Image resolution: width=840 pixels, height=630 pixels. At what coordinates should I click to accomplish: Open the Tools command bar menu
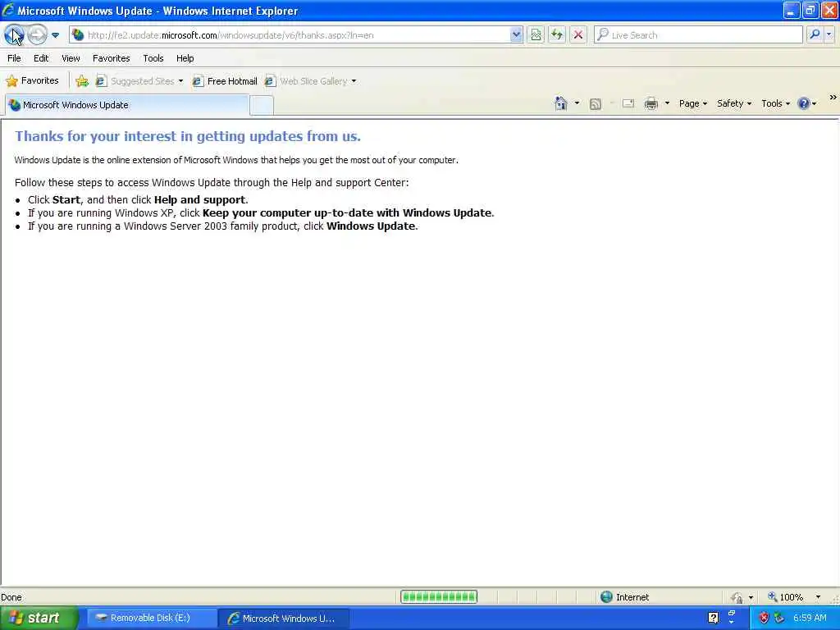coord(775,103)
